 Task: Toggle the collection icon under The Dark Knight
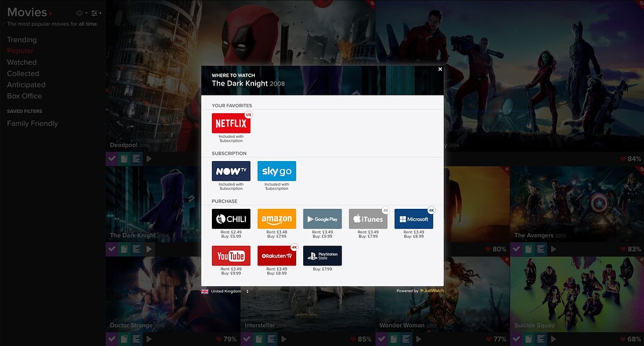point(124,249)
